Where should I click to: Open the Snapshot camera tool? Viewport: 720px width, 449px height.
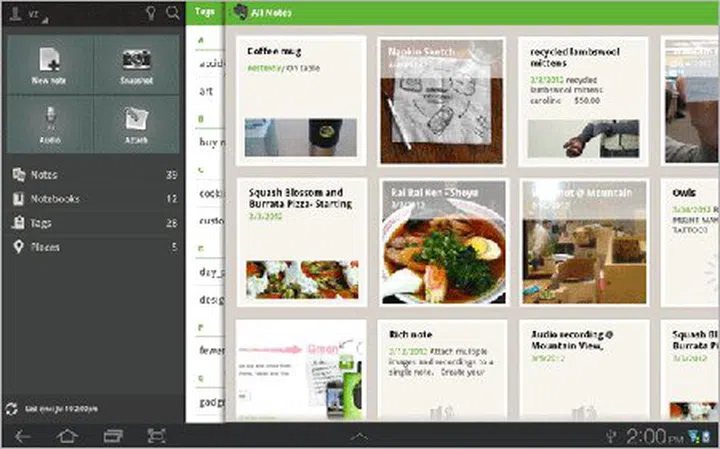[x=136, y=66]
